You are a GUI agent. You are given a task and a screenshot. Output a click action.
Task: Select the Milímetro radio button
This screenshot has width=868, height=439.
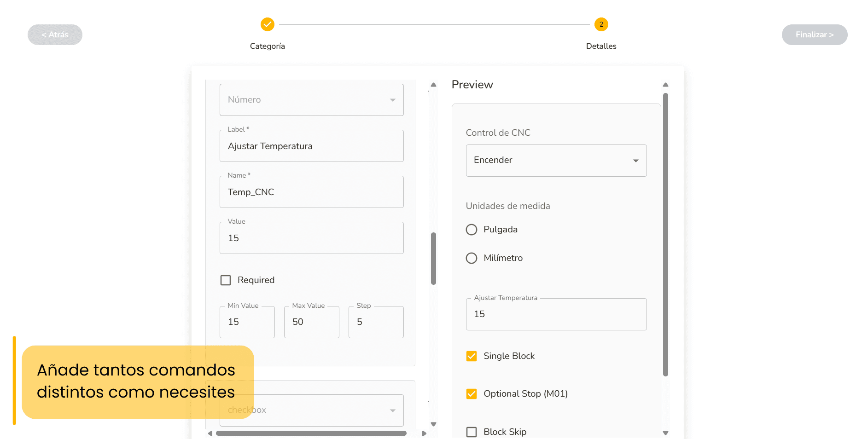(x=472, y=258)
